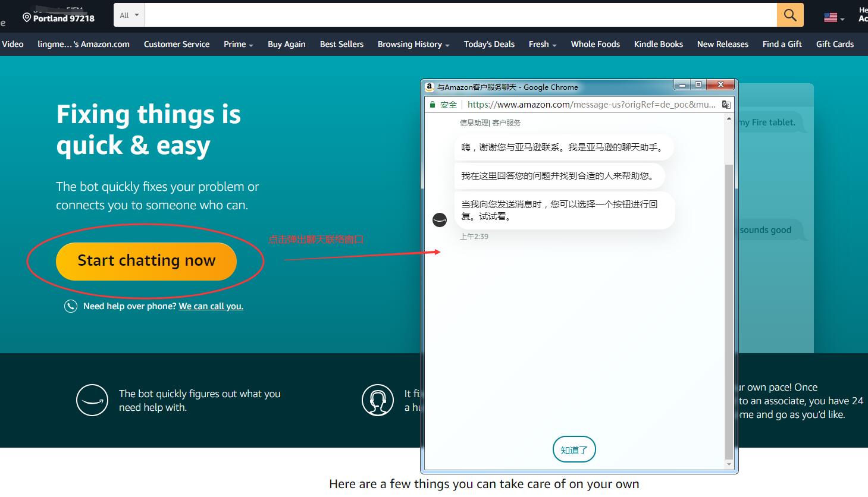Open the We can call you link
The image size is (868, 497).
[210, 306]
